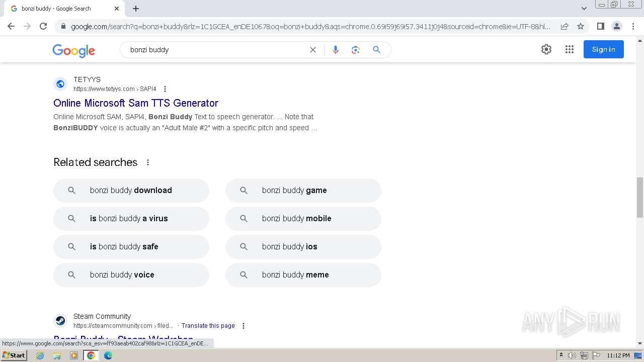This screenshot has width=644, height=362.
Task: Click the tetys.com SAPI4 URL text
Action: click(x=115, y=89)
